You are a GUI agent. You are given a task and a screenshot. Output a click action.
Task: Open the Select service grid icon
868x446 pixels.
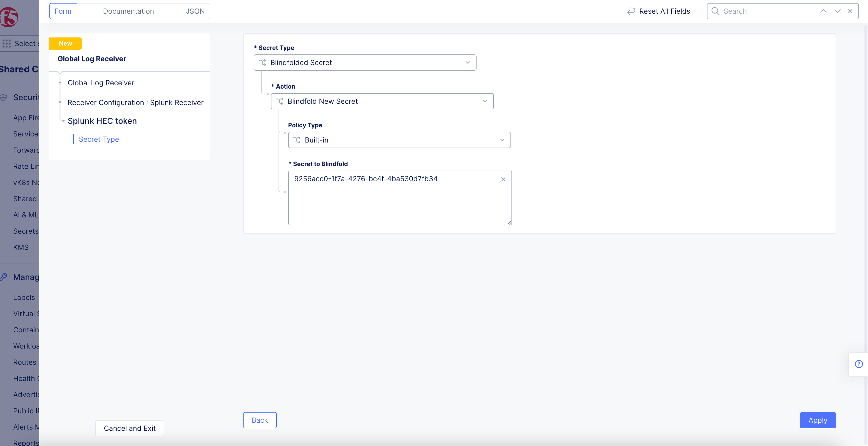point(6,44)
